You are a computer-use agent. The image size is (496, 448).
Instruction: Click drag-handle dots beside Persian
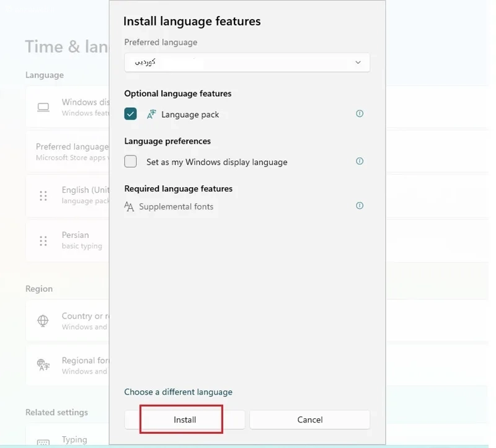(43, 241)
